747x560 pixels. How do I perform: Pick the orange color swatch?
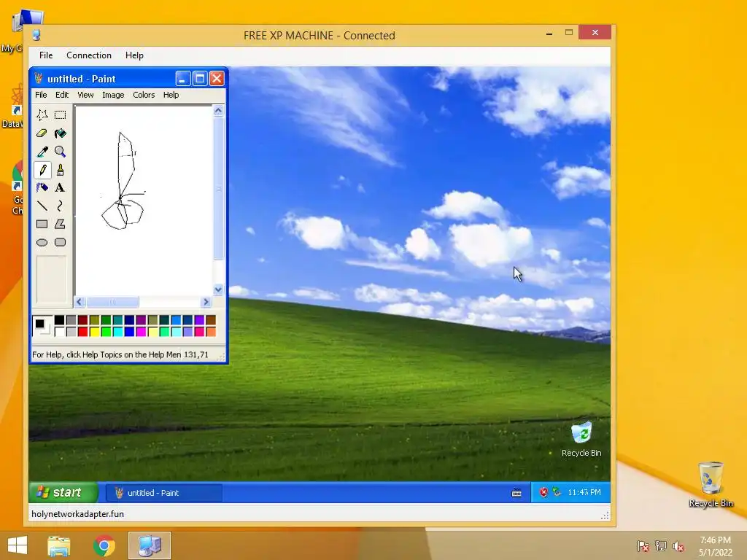211,332
